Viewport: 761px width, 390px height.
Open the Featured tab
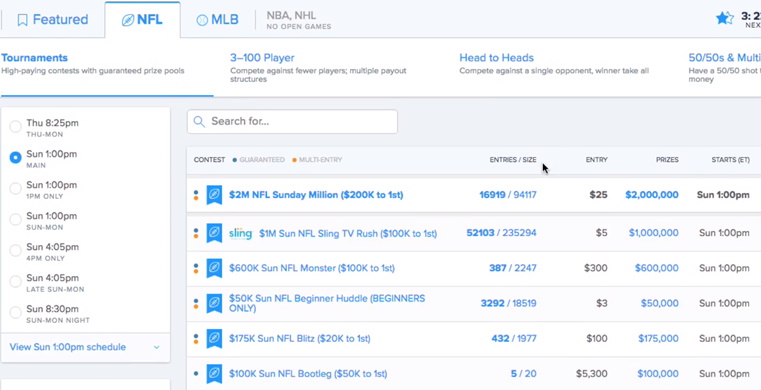coord(52,20)
